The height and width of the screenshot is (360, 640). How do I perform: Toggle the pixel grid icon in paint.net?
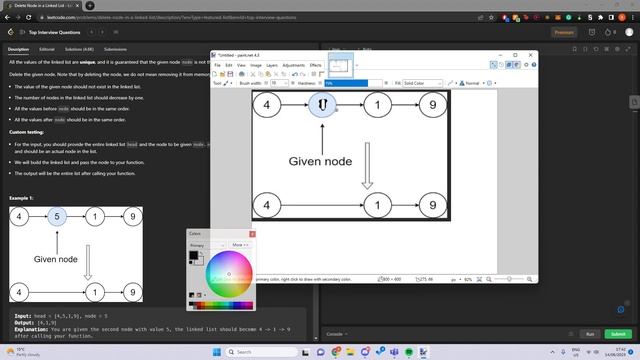(313, 74)
